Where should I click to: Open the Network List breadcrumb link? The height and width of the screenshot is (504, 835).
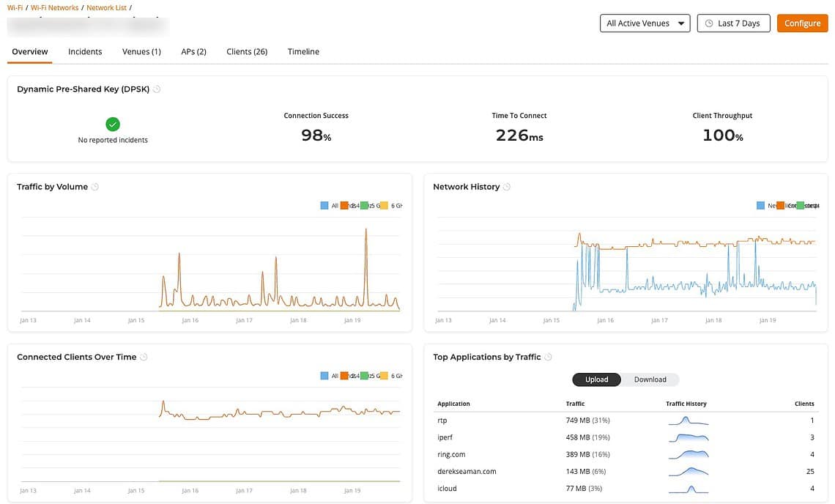(x=106, y=7)
